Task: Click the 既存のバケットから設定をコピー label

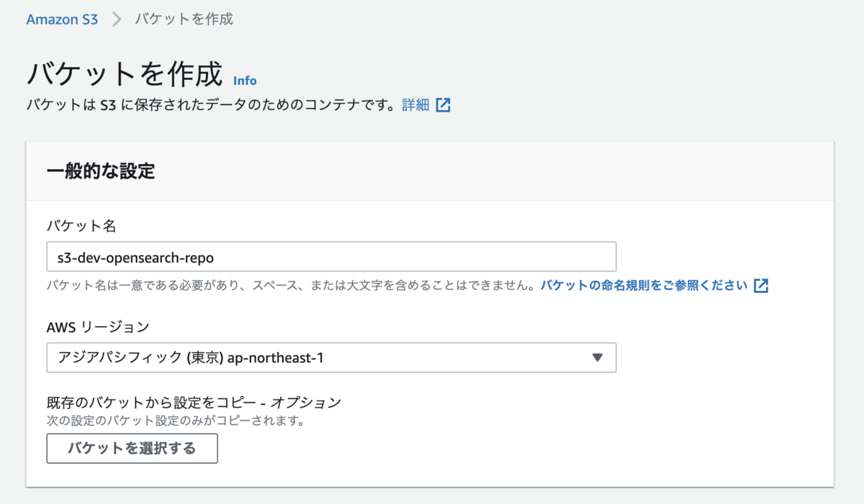Action: tap(194, 402)
